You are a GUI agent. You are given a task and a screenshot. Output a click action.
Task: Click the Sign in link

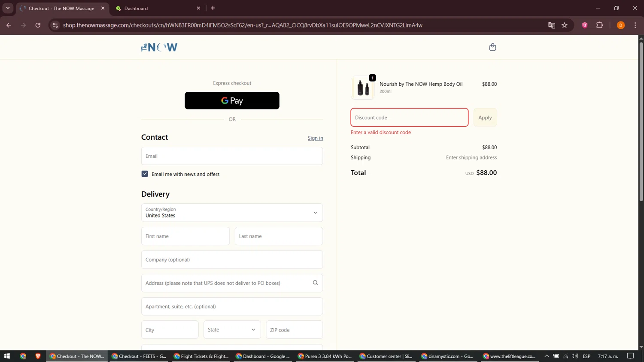point(315,138)
